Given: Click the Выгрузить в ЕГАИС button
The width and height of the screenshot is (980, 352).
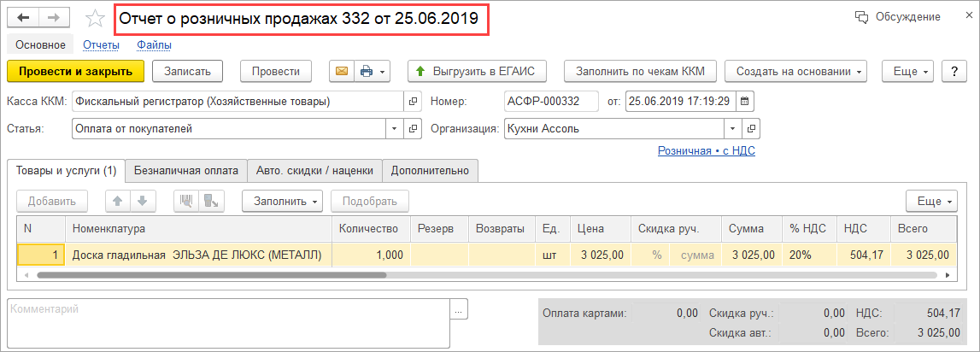Looking at the screenshot, I should [485, 71].
